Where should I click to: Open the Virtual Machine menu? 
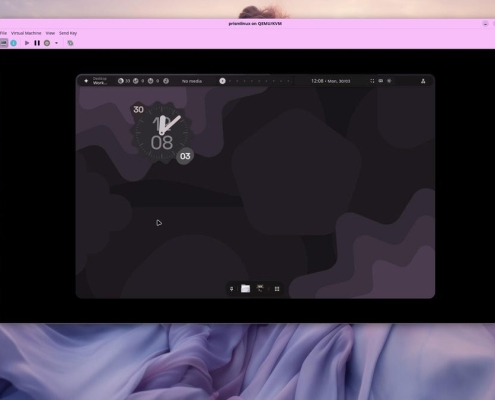(x=26, y=33)
